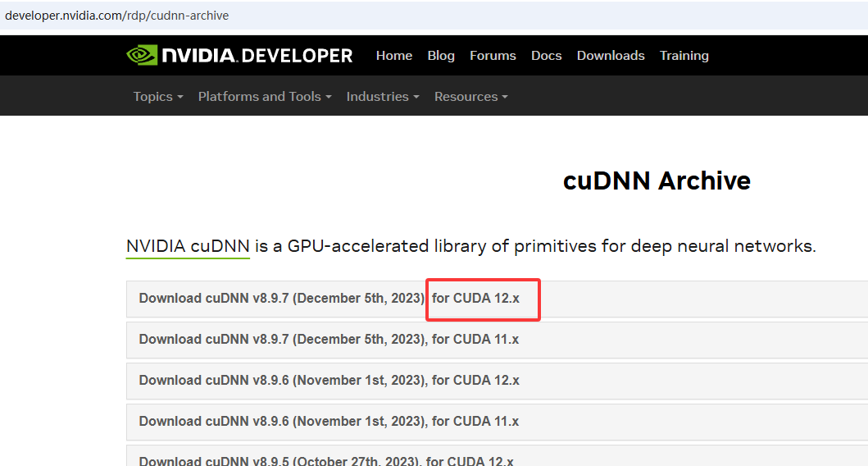Expand cuDNN v8.9.6 for CUDA 11.x

(497, 422)
